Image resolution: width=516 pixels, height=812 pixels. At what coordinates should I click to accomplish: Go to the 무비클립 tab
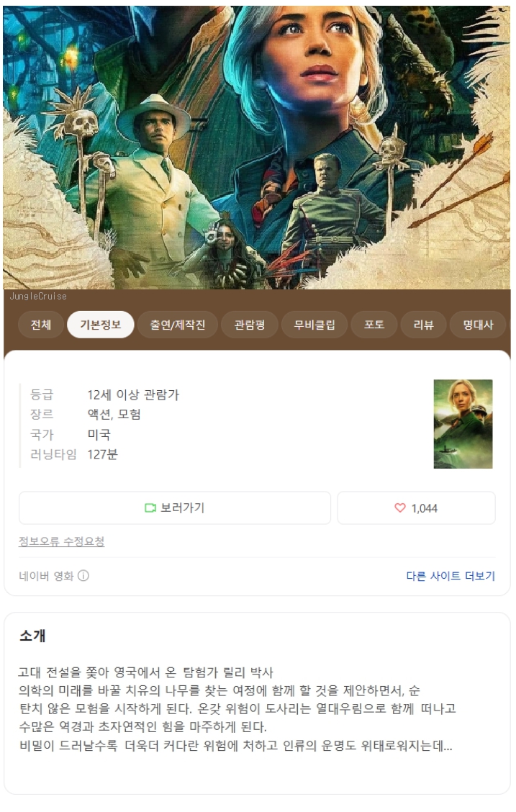click(314, 325)
